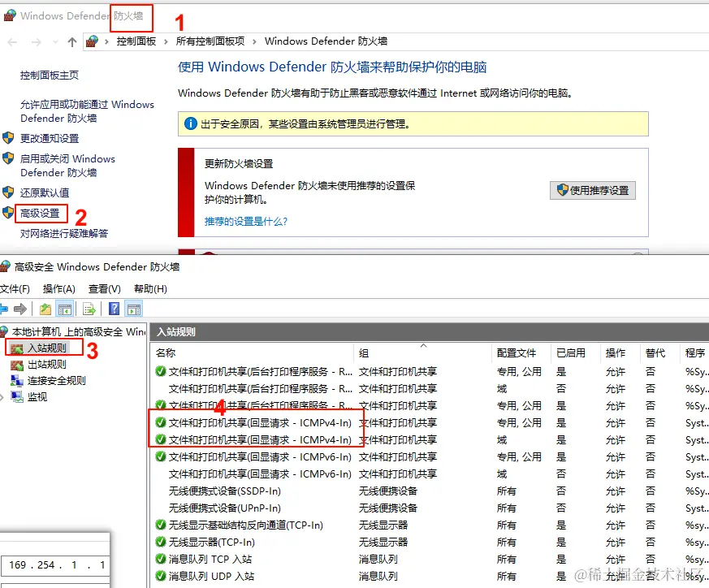
Task: Click the green check icon of the ICMPv6-In 专用, 公用 rule
Action: (161, 456)
